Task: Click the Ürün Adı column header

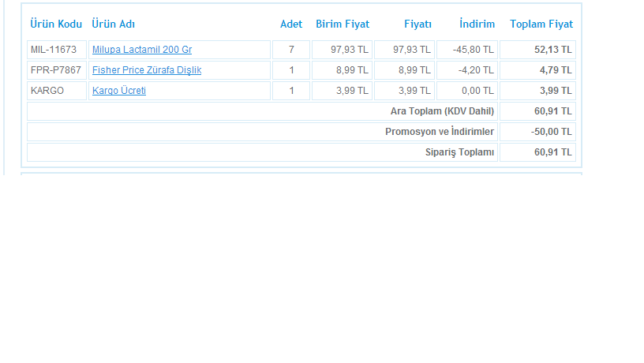Action: [114, 24]
